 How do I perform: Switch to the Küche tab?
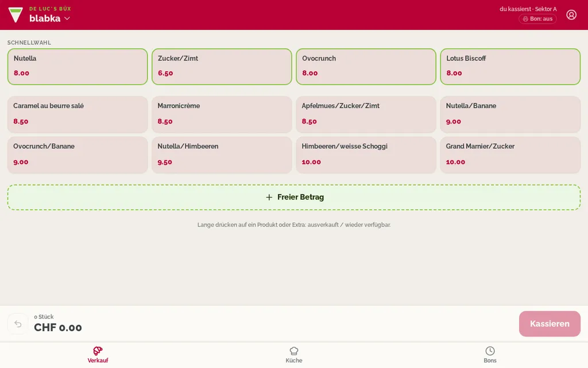pos(293,355)
